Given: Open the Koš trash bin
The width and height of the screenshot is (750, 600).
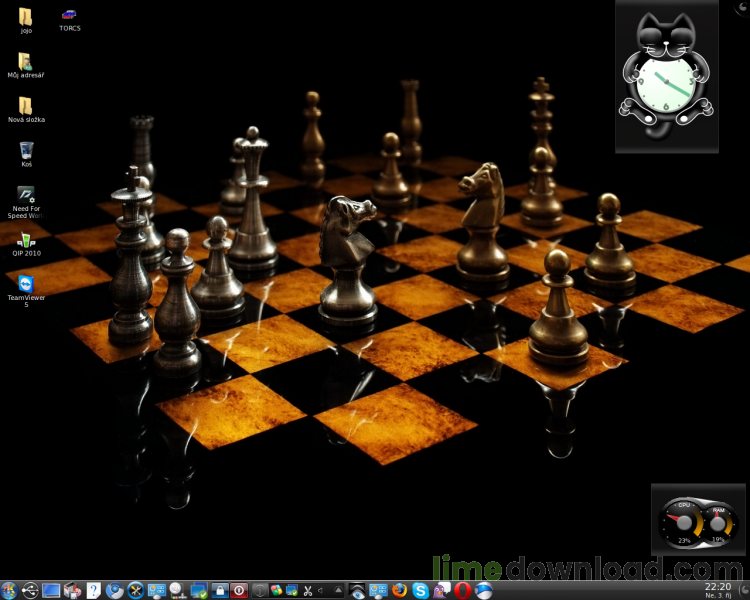Looking at the screenshot, I should coord(26,150).
